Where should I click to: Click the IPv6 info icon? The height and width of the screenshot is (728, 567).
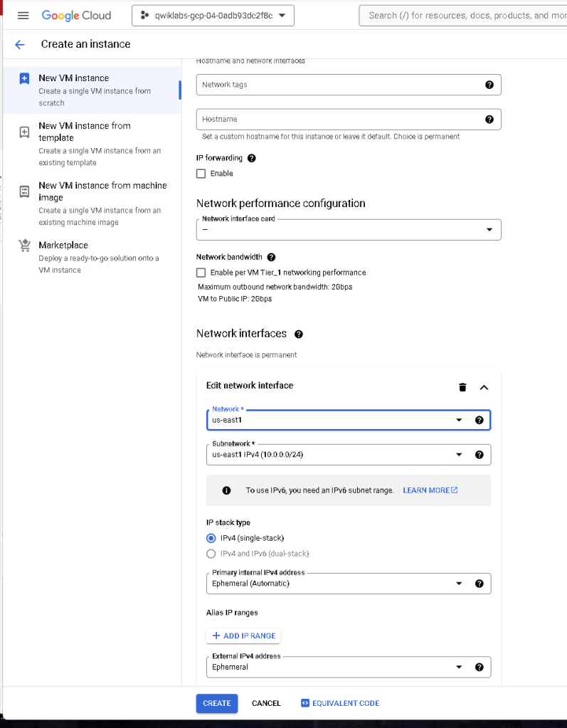click(226, 490)
